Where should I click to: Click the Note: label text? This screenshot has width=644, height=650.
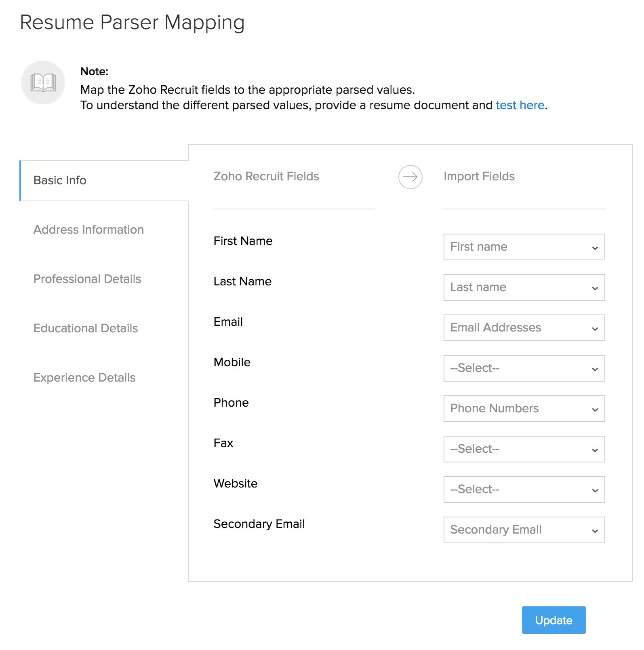(94, 72)
